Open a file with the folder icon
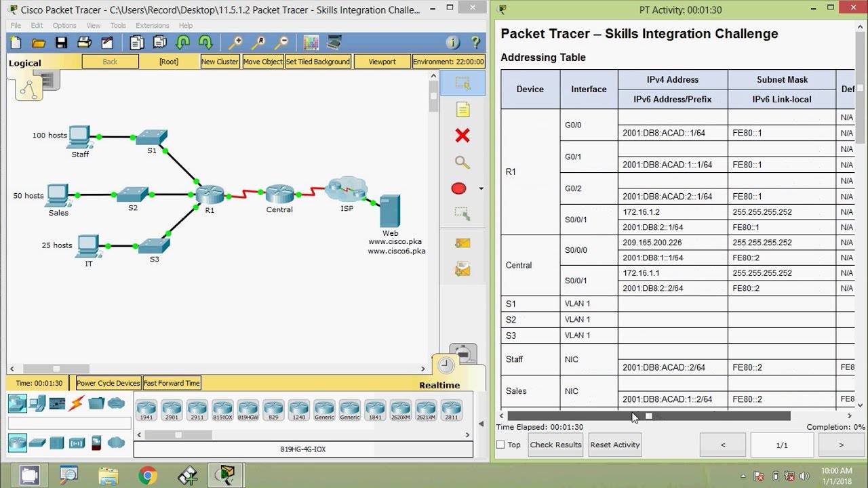Viewport: 868px width, 488px height. (x=39, y=43)
